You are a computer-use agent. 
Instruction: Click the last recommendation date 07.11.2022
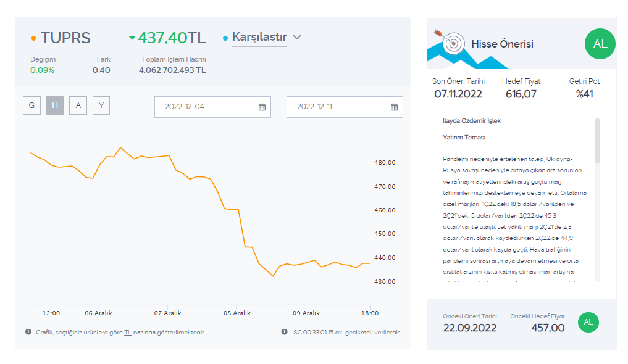coord(458,94)
